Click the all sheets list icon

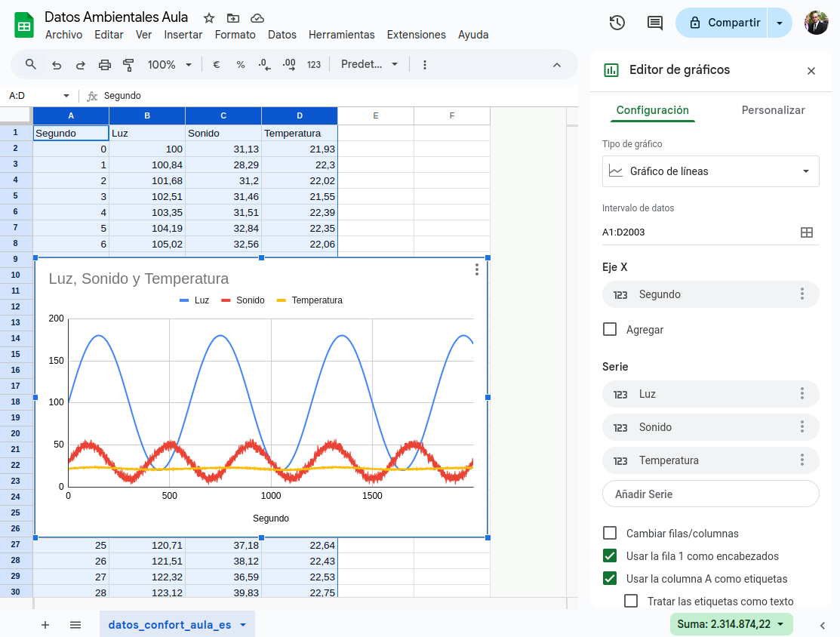pyautogui.click(x=75, y=625)
